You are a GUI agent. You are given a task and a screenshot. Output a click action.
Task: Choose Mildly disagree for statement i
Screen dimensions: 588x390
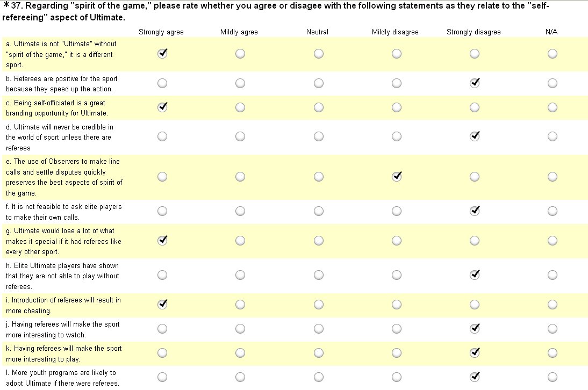(x=396, y=305)
